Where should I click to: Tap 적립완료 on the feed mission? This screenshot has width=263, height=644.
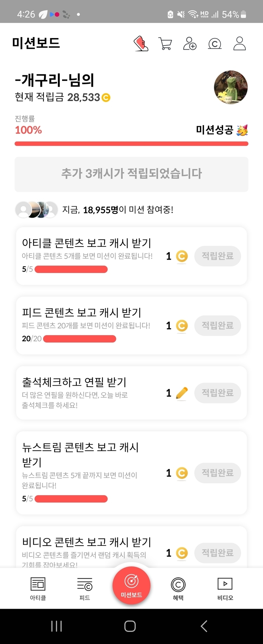[218, 326]
